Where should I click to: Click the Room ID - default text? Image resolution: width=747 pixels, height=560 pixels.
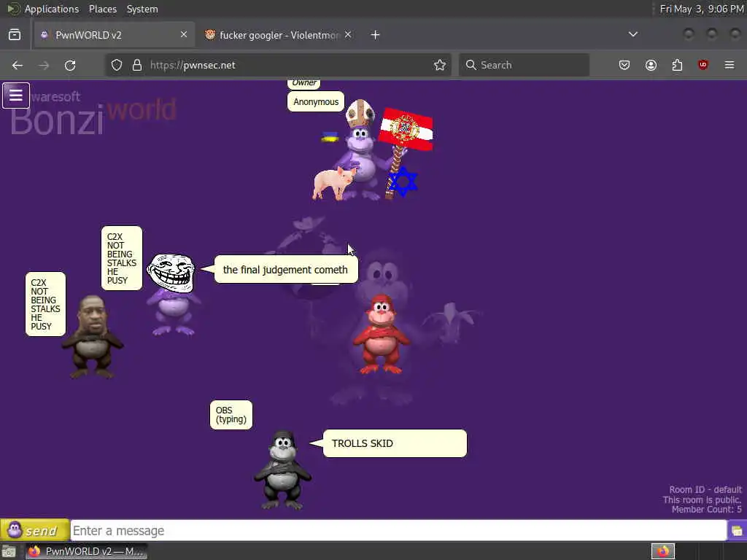tap(705, 489)
